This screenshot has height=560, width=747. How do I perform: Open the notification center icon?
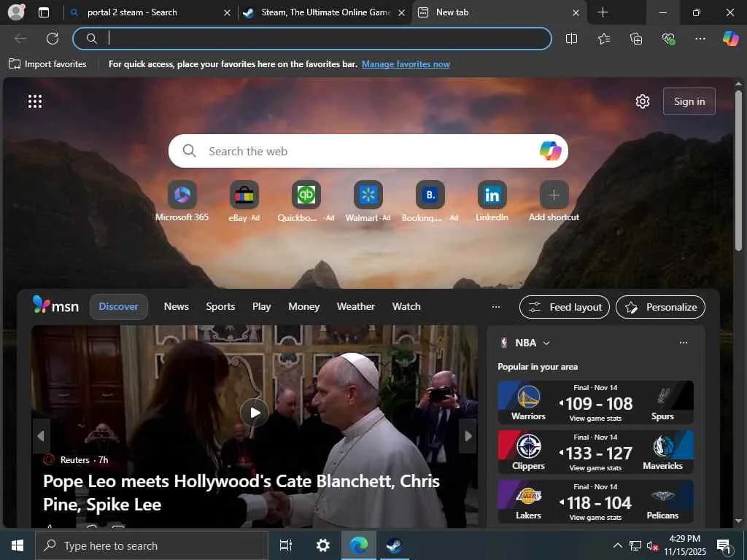724,545
